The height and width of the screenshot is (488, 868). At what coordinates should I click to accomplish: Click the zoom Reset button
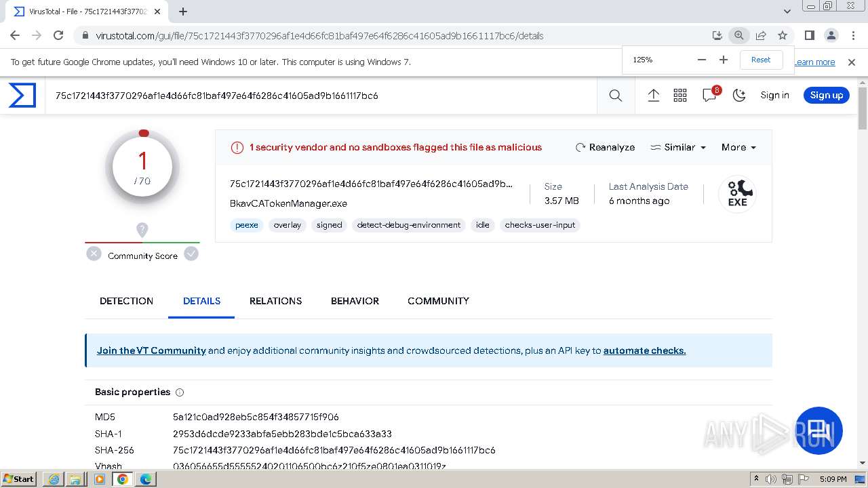click(761, 60)
